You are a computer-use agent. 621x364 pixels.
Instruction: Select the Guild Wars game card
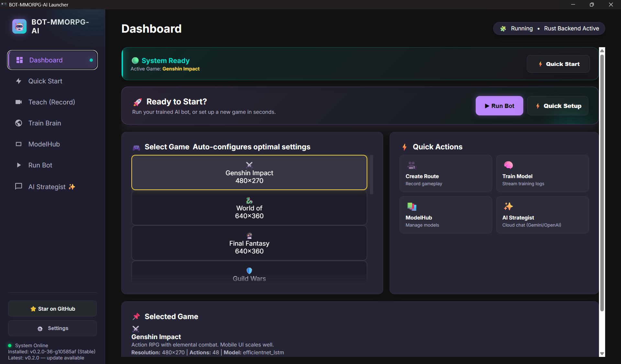coord(249,273)
